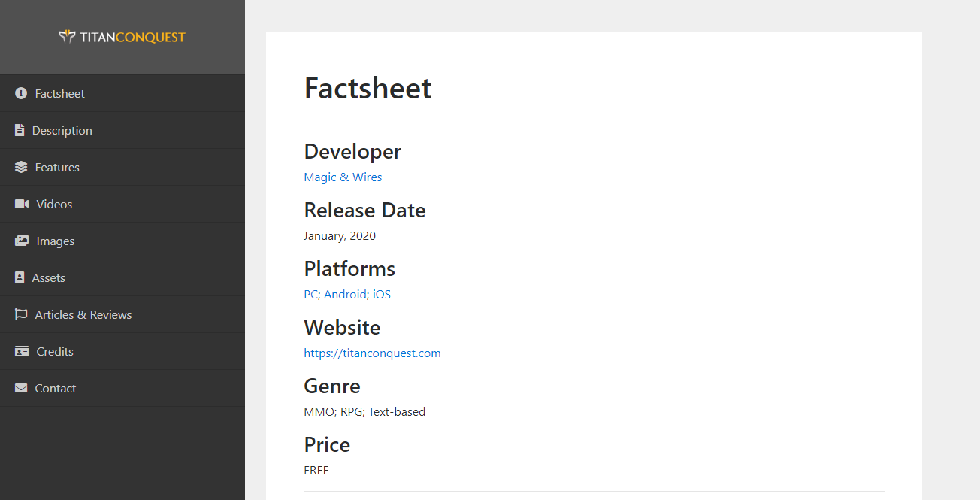Open the Videos sidebar entry
The image size is (980, 500).
point(122,204)
